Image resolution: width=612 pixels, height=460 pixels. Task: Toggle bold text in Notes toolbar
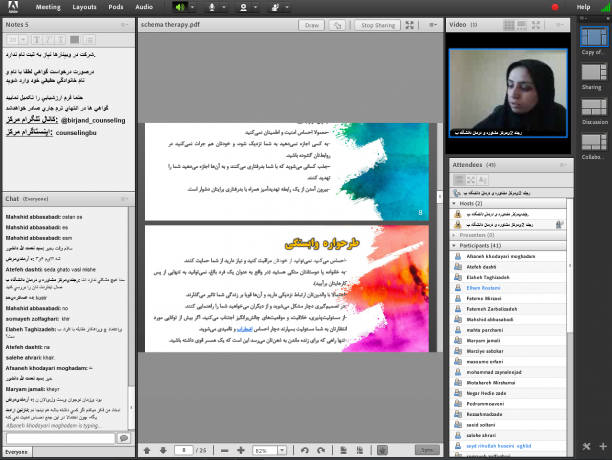[37, 40]
